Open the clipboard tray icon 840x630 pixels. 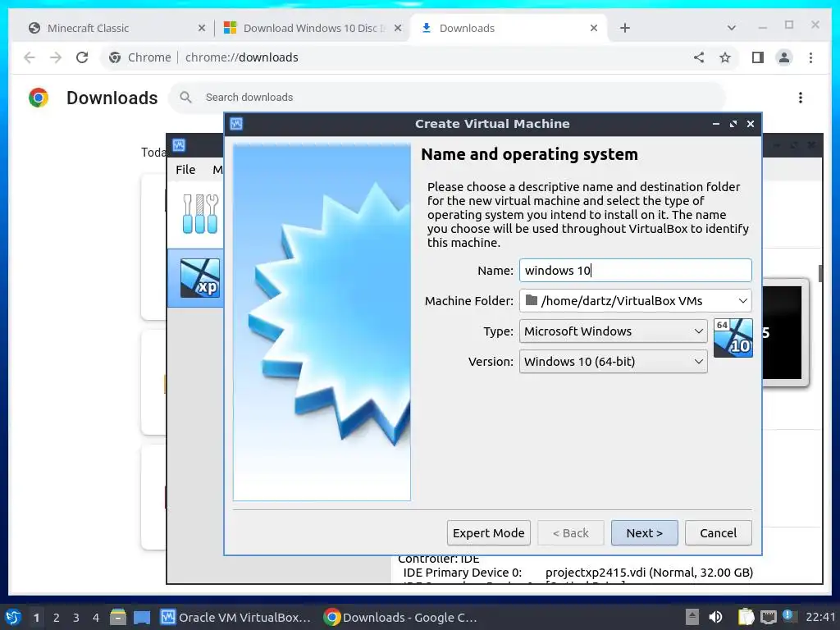pos(746,617)
